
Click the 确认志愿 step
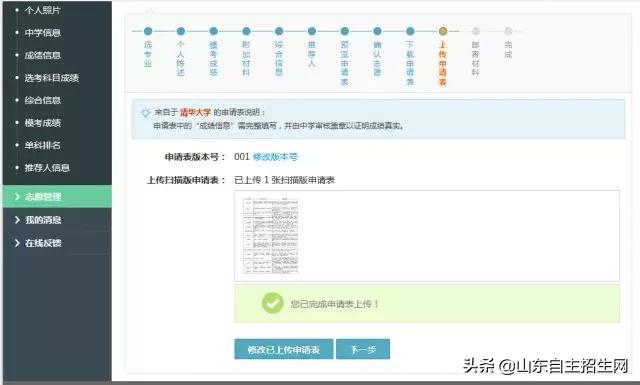[x=377, y=31]
